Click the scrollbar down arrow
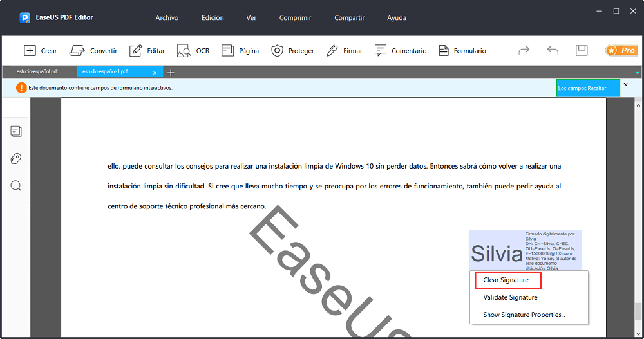 click(638, 334)
